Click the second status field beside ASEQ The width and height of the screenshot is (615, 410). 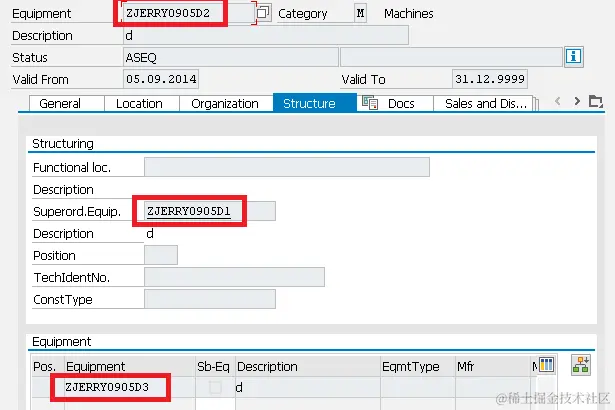(451, 58)
